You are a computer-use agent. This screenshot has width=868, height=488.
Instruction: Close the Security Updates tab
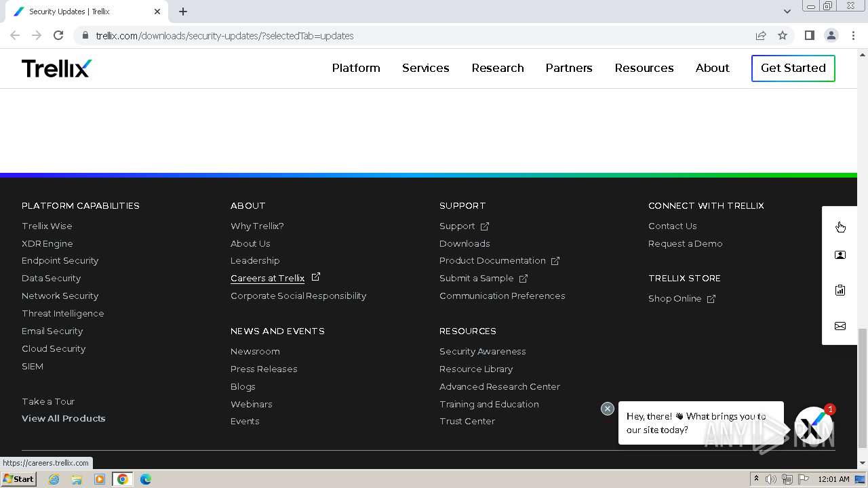(x=157, y=12)
